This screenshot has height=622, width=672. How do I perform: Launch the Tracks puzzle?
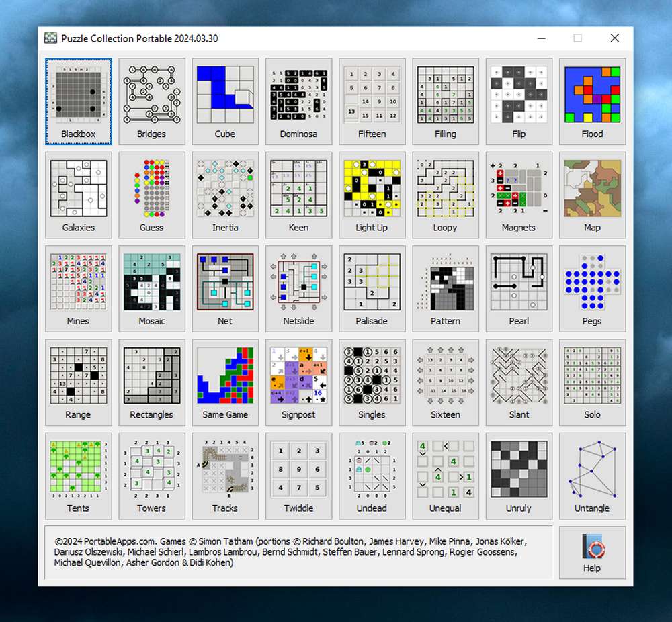(225, 476)
